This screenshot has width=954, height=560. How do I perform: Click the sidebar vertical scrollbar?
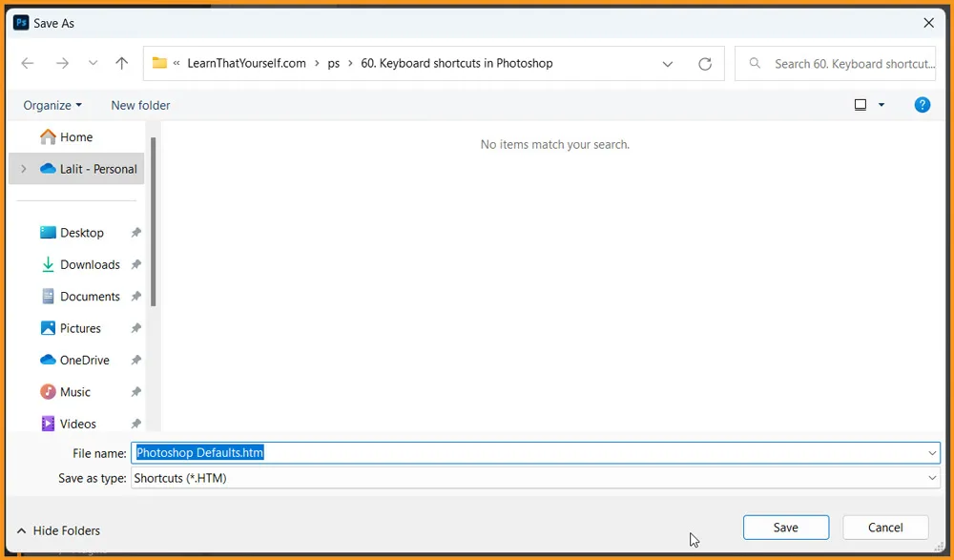coord(154,219)
